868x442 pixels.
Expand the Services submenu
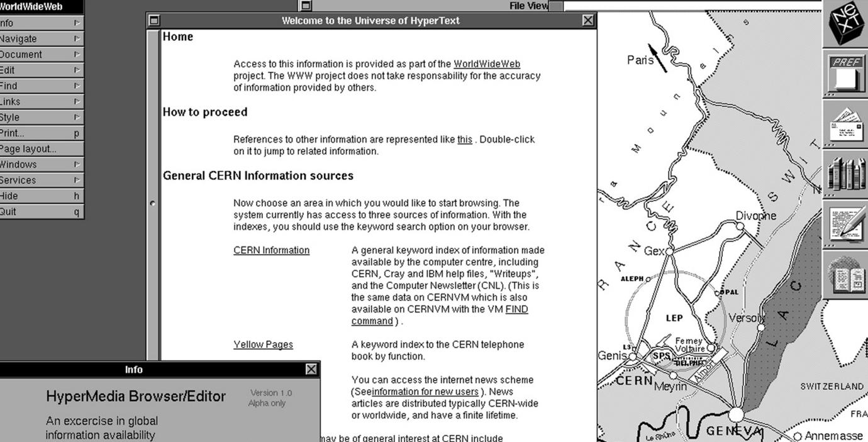(x=41, y=180)
